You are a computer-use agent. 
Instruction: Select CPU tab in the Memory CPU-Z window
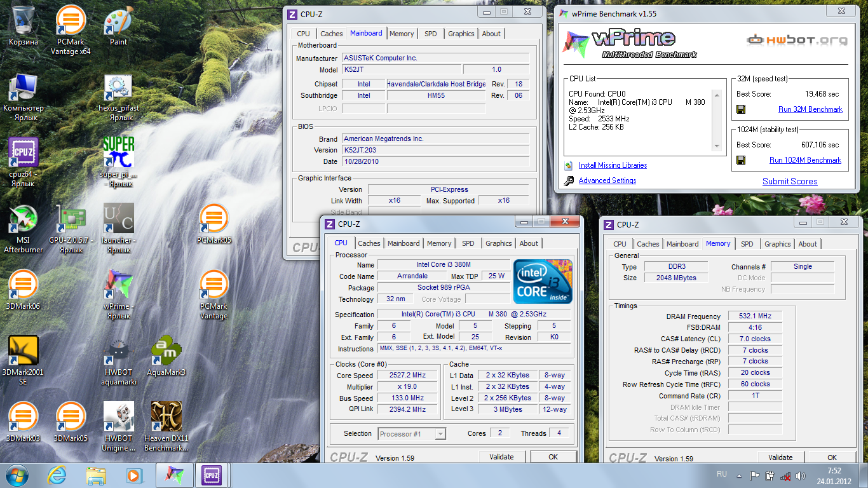(x=620, y=244)
